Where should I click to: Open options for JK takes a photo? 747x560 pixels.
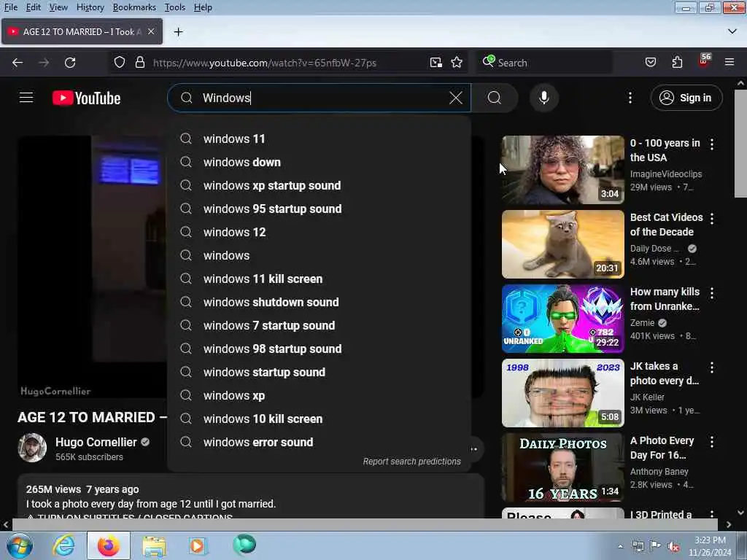(712, 367)
